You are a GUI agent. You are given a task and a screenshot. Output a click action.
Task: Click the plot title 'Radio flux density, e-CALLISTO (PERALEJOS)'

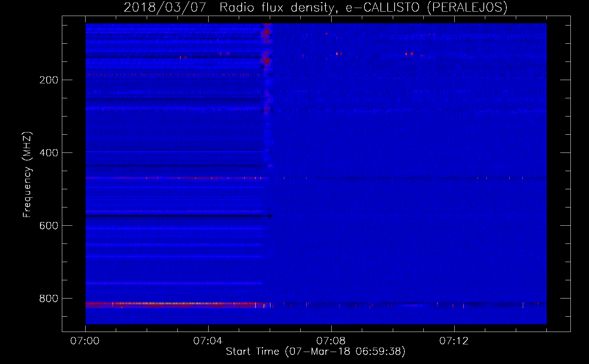point(363,7)
